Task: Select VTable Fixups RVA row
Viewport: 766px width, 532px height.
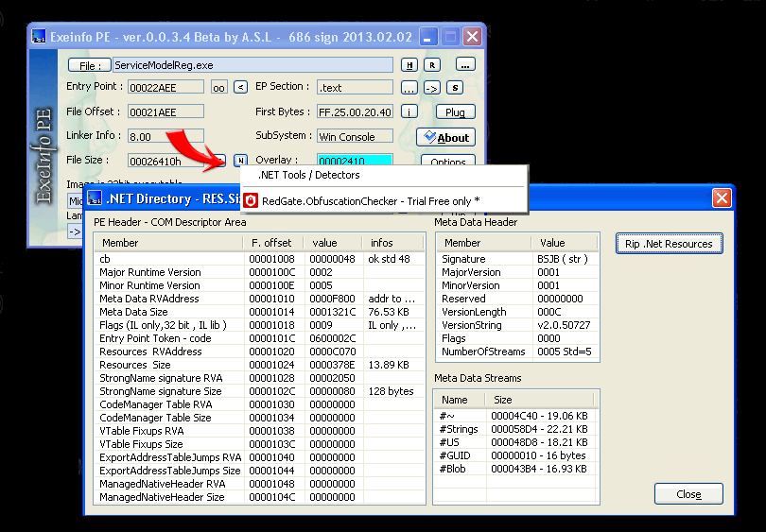Action: (x=259, y=431)
